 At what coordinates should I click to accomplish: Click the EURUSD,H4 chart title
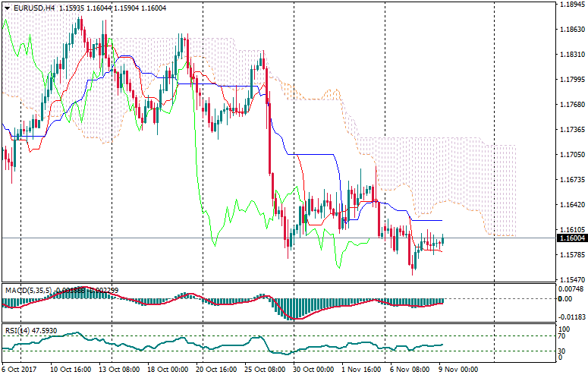pyautogui.click(x=34, y=7)
